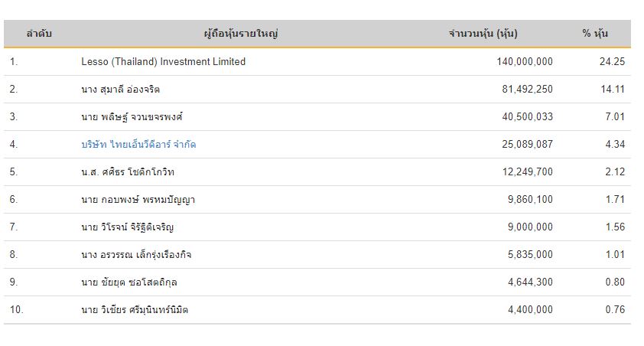Click the name นาย วิเชียร ศรีมุนินทร์นิมิต

click(135, 309)
